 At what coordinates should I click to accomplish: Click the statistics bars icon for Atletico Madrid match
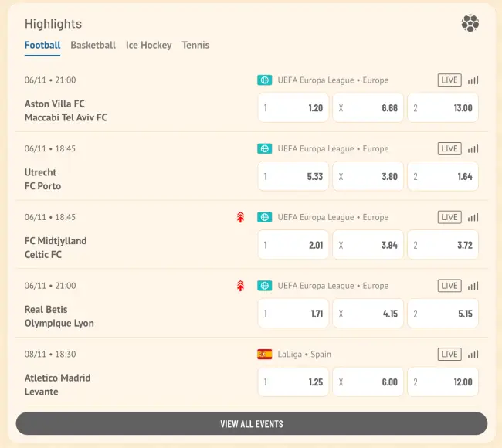pos(473,355)
